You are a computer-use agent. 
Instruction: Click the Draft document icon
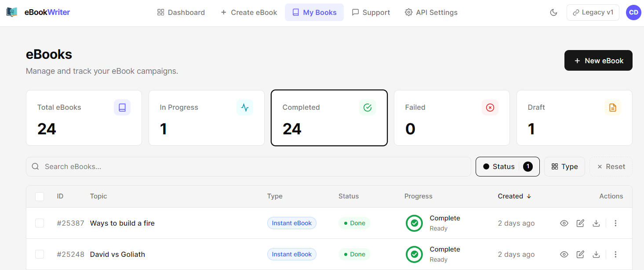click(613, 108)
